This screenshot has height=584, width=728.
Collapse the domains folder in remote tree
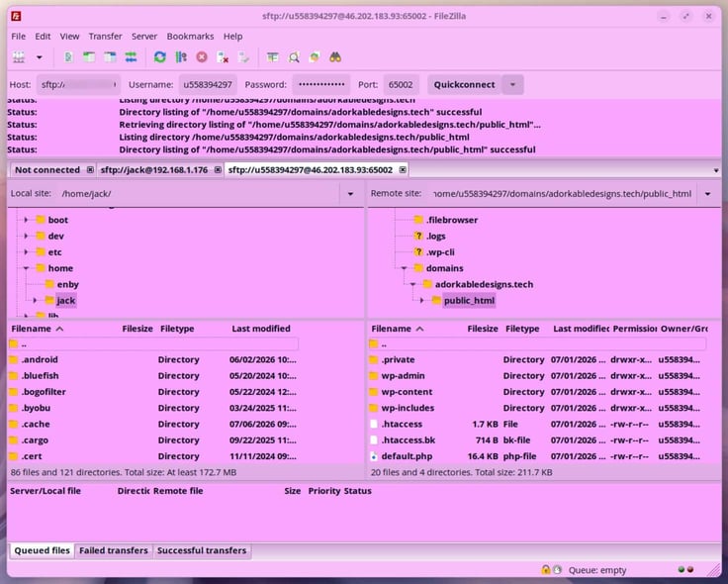(x=404, y=268)
